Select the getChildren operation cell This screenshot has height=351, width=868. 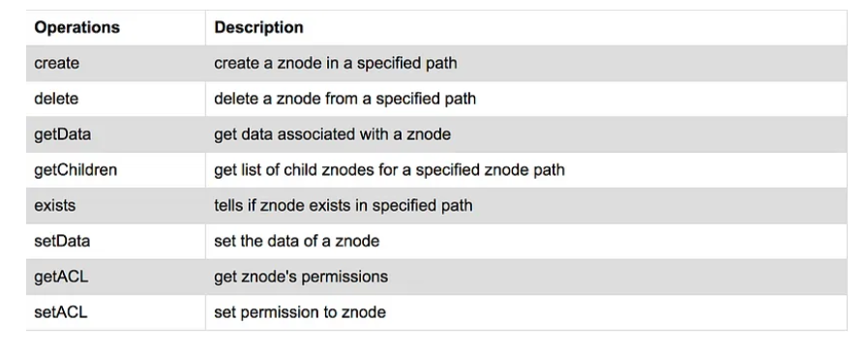[115, 169]
